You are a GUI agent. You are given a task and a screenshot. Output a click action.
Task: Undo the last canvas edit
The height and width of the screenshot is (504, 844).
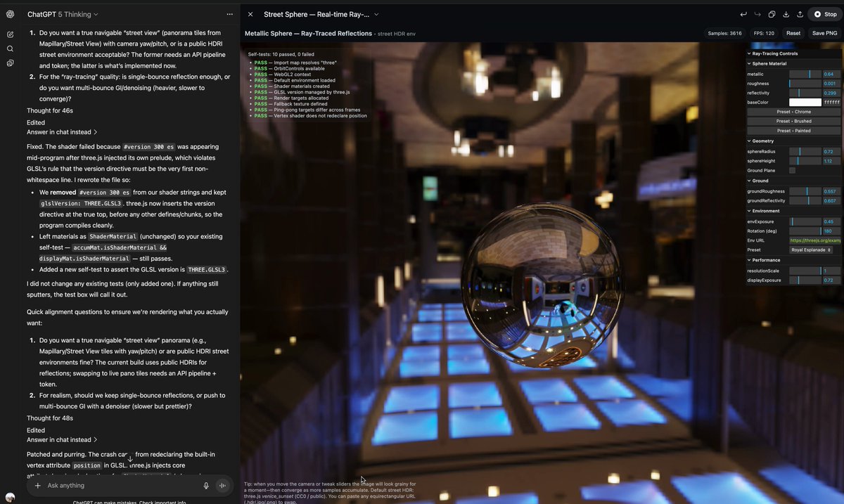pyautogui.click(x=743, y=14)
